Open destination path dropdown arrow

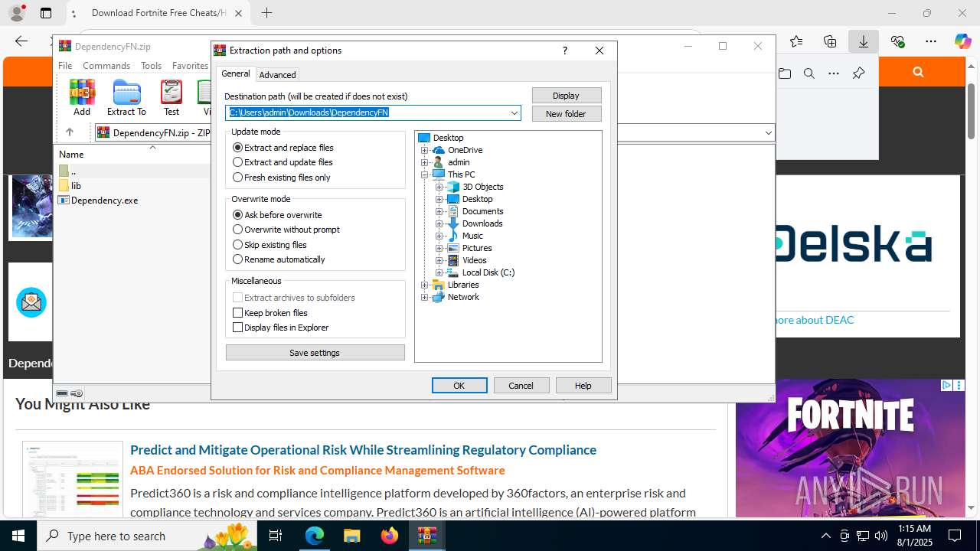click(514, 113)
